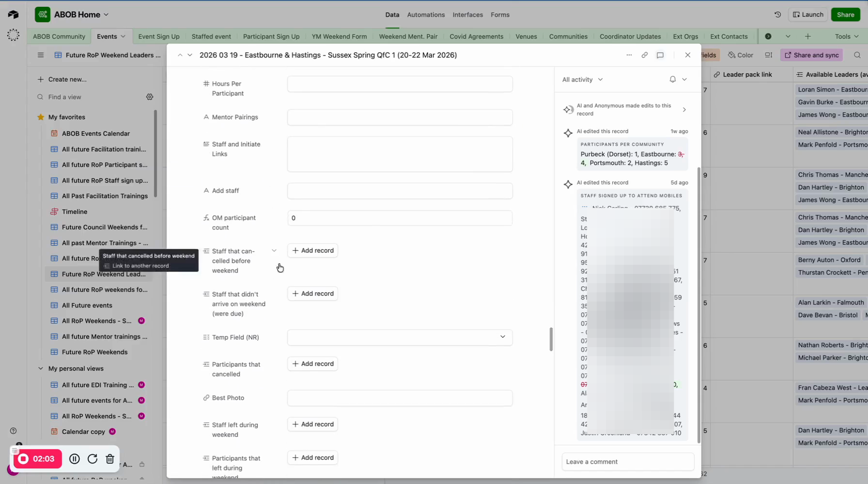This screenshot has width=868, height=484.
Task: Toggle the comments panel icon
Action: (x=660, y=55)
